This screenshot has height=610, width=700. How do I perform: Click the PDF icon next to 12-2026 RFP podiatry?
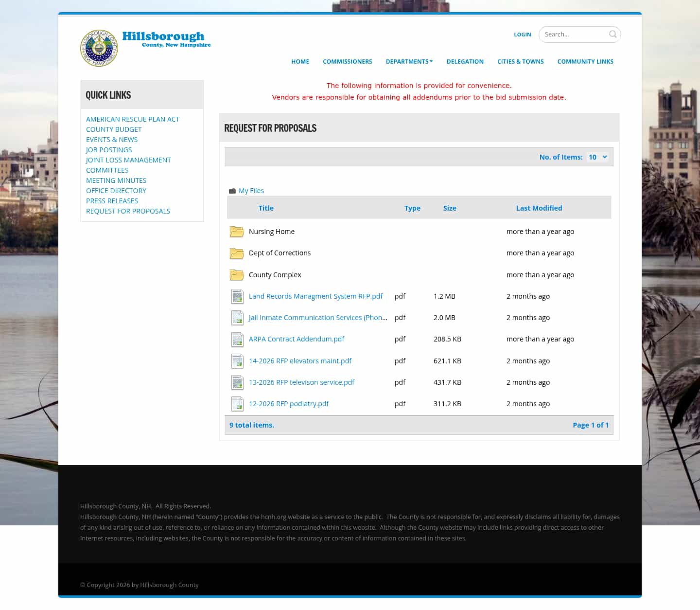(237, 404)
